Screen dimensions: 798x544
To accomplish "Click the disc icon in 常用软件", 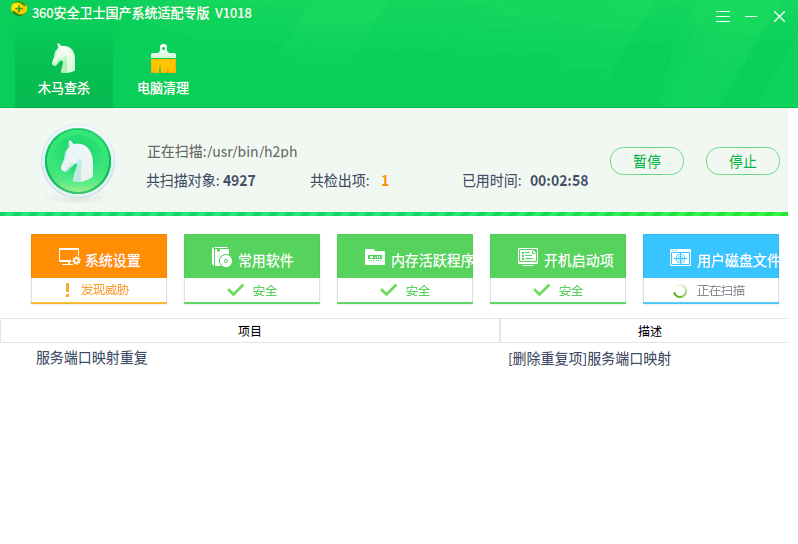I will point(221,257).
